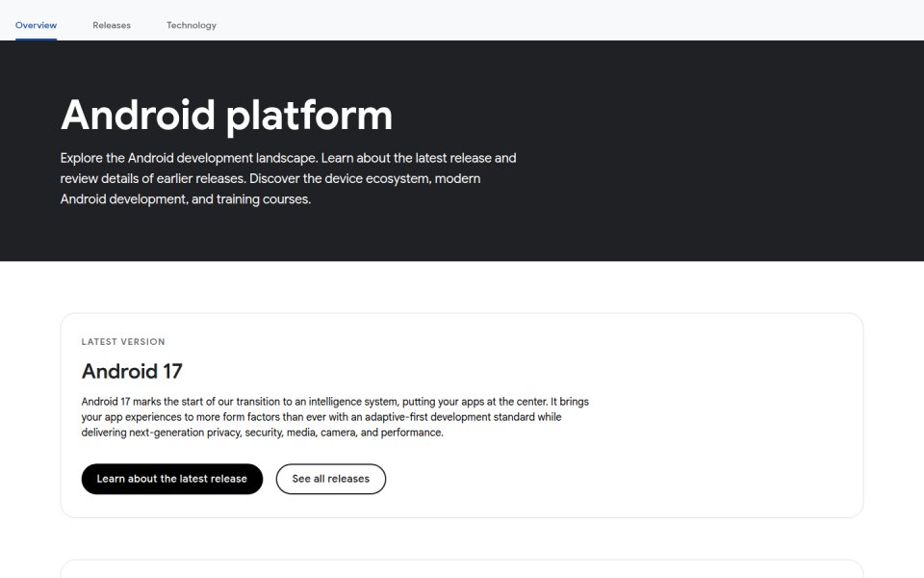
Task: Click the line starting "review details of earlier"
Action: 269,179
